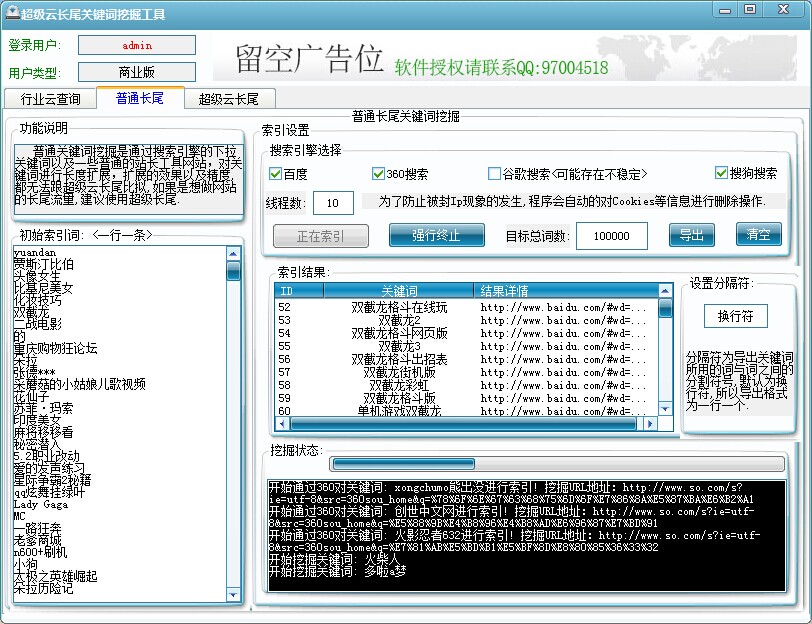The height and width of the screenshot is (624, 812).
Task: Click keyword 花仙子 in list
Action: pyautogui.click(x=31, y=396)
